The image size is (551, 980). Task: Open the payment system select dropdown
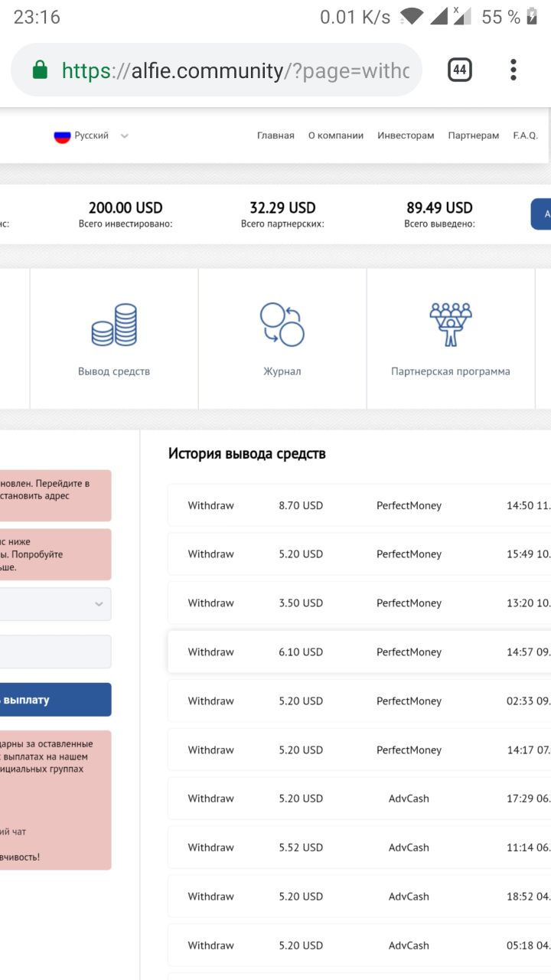55,604
